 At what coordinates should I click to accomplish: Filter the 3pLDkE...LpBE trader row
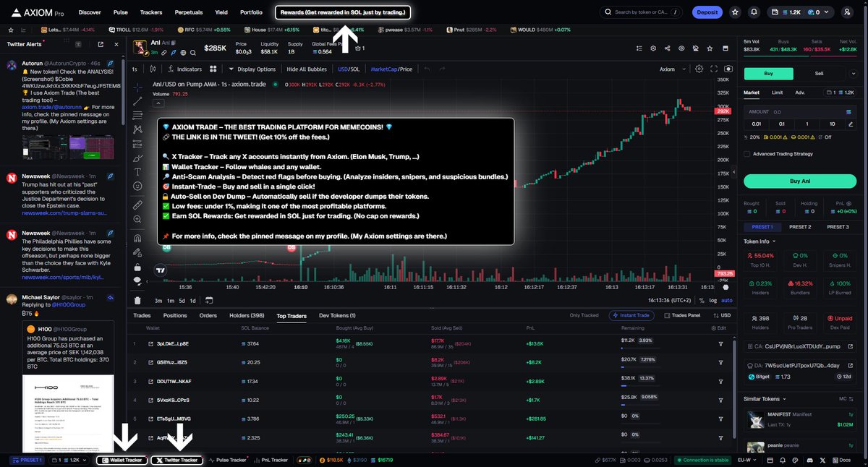tap(721, 343)
